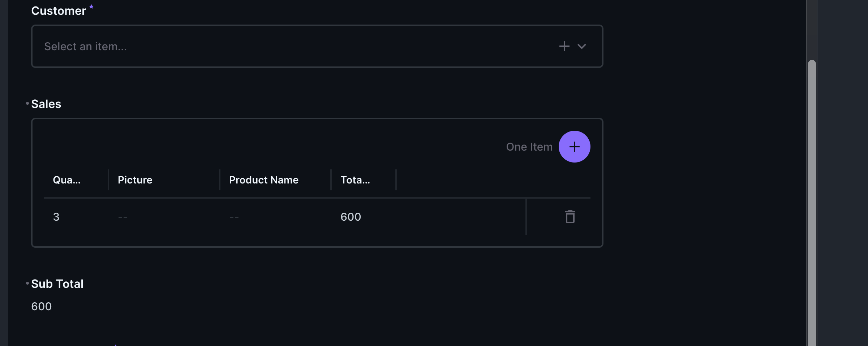This screenshot has height=346, width=868.
Task: Click the 'One Item' label
Action: (529, 146)
